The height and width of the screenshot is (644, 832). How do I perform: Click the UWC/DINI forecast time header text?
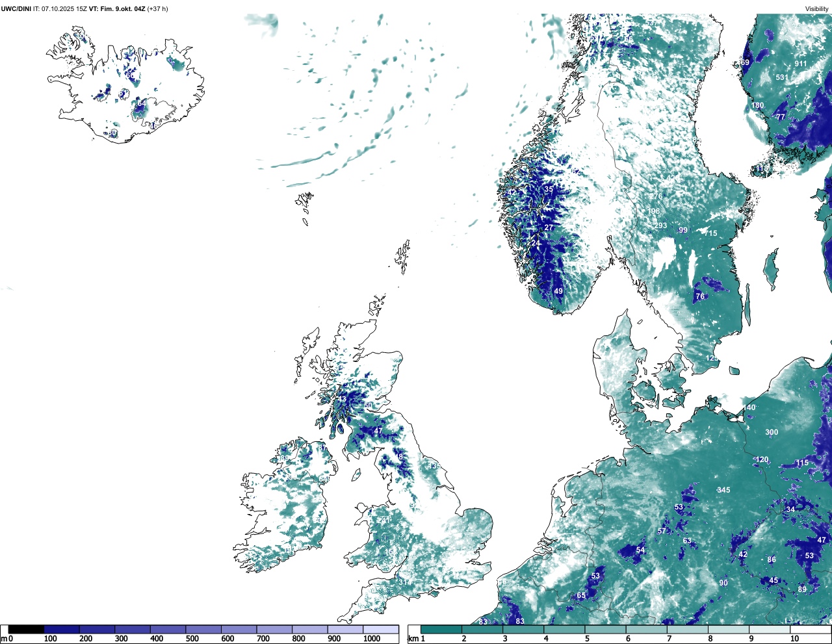[x=84, y=8]
